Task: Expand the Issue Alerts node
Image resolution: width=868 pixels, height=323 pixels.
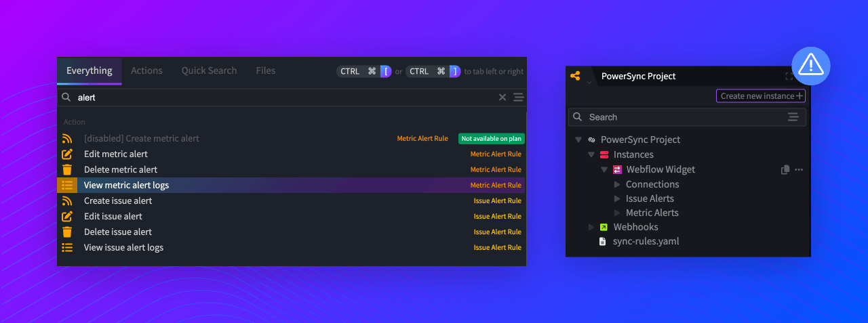Action: click(x=617, y=198)
